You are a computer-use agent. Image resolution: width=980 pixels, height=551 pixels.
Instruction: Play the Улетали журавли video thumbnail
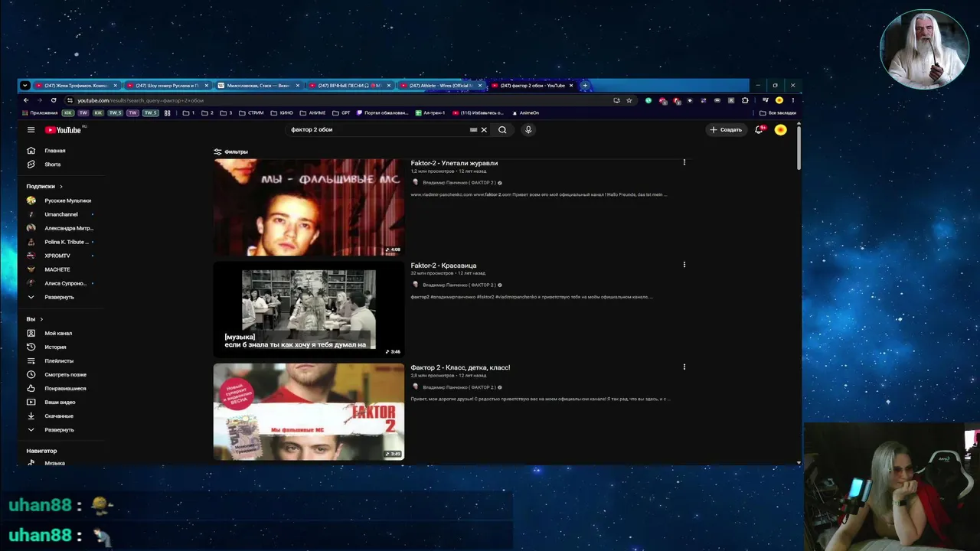tap(309, 207)
